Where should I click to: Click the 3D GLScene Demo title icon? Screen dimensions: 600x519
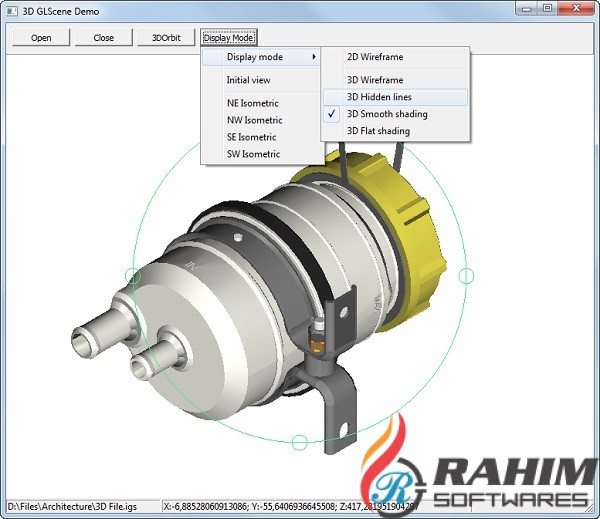12,11
